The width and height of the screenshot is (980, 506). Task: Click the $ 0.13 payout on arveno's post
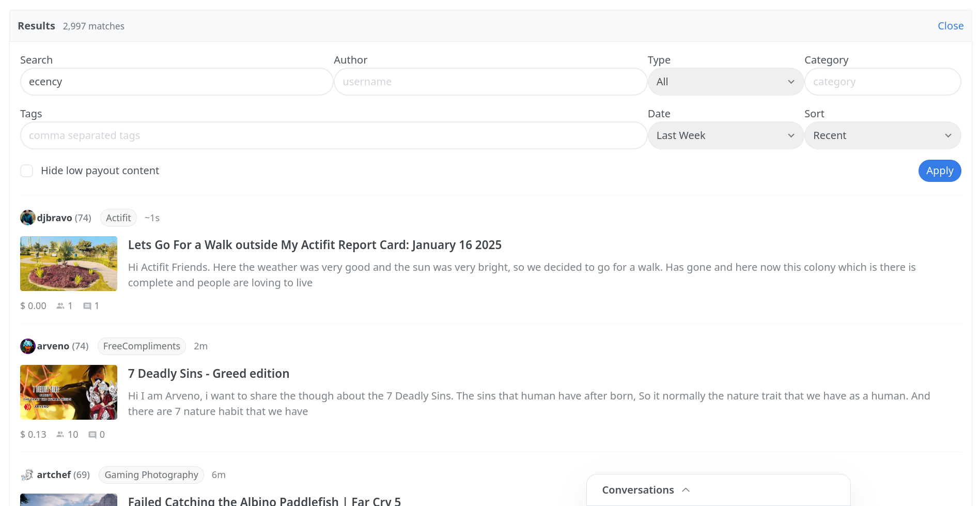coord(33,435)
